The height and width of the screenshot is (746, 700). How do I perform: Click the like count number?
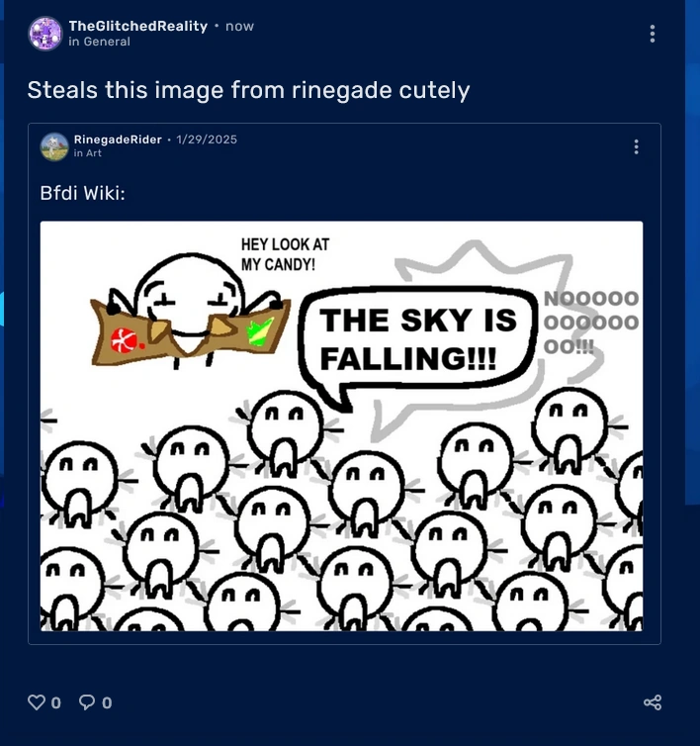(x=56, y=702)
